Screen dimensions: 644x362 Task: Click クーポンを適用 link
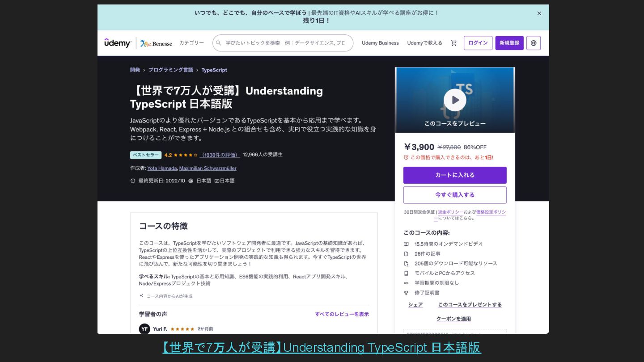[x=453, y=319]
